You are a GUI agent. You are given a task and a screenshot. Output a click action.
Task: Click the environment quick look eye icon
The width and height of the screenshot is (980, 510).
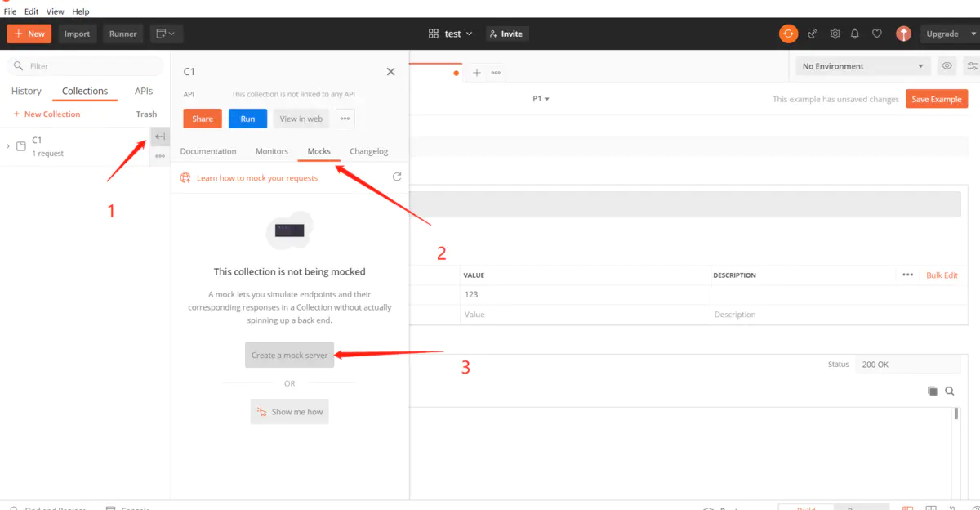[x=947, y=66]
